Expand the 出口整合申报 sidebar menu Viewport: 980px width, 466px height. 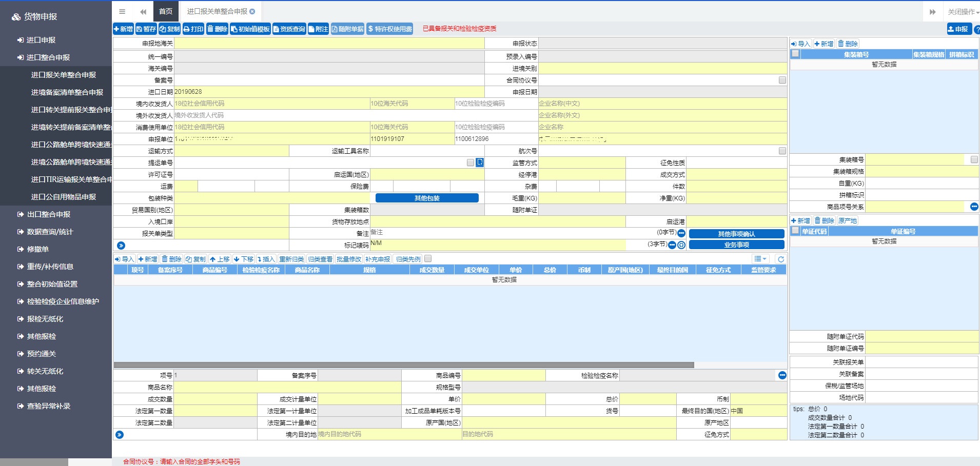[56, 214]
